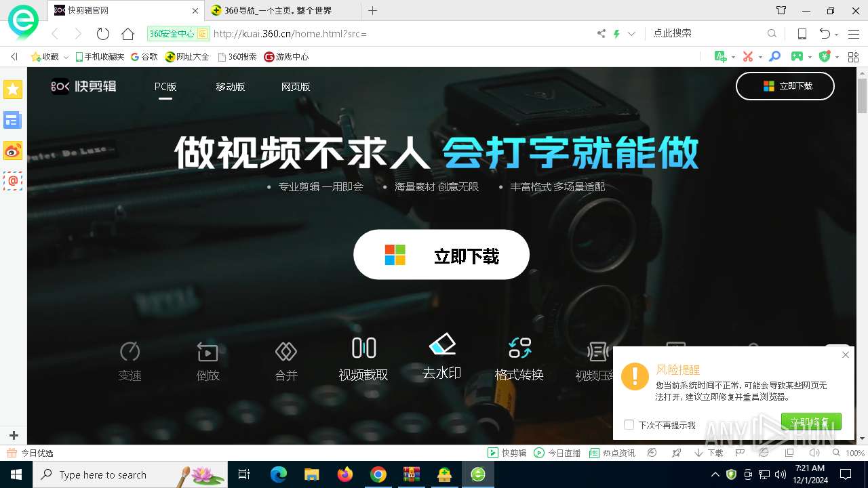Collapse the bookmarks bar arrow

[14, 57]
